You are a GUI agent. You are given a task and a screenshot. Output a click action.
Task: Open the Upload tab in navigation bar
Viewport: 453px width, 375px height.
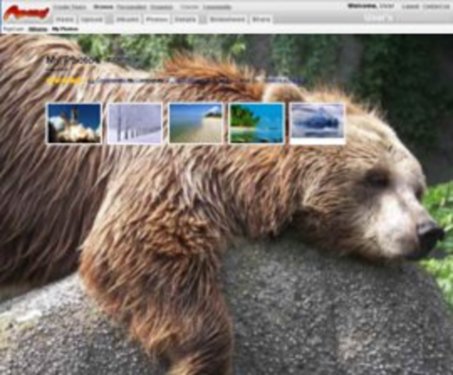point(92,19)
